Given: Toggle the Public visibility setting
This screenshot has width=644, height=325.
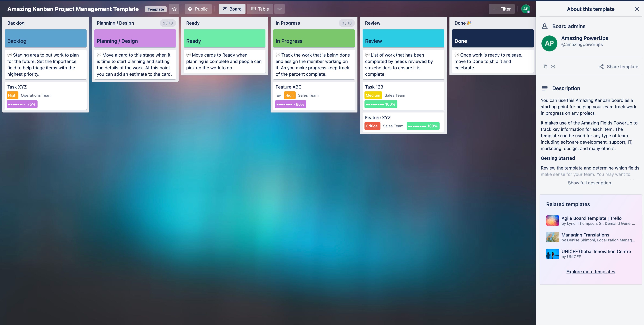Looking at the screenshot, I should [x=198, y=9].
